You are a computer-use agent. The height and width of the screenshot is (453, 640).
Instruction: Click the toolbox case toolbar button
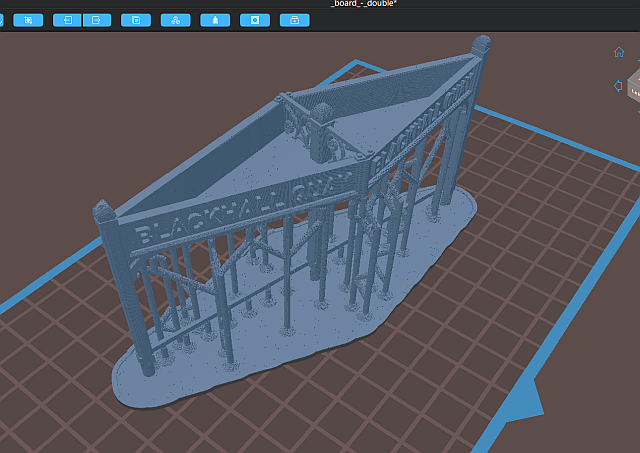tap(295, 20)
